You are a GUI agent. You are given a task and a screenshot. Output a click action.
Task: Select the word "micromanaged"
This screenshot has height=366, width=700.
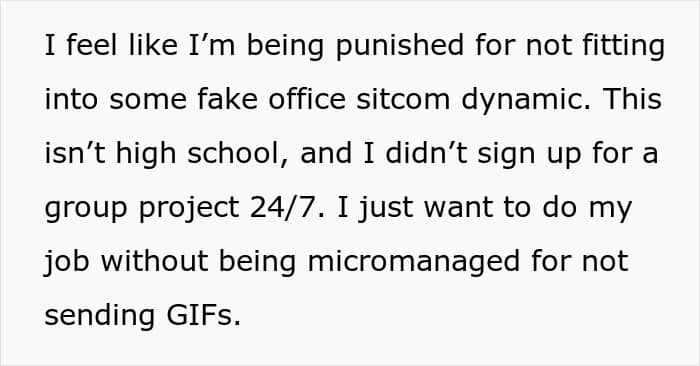[x=413, y=263]
